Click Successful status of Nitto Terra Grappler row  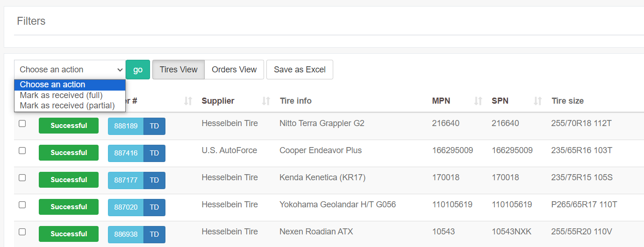click(69, 126)
